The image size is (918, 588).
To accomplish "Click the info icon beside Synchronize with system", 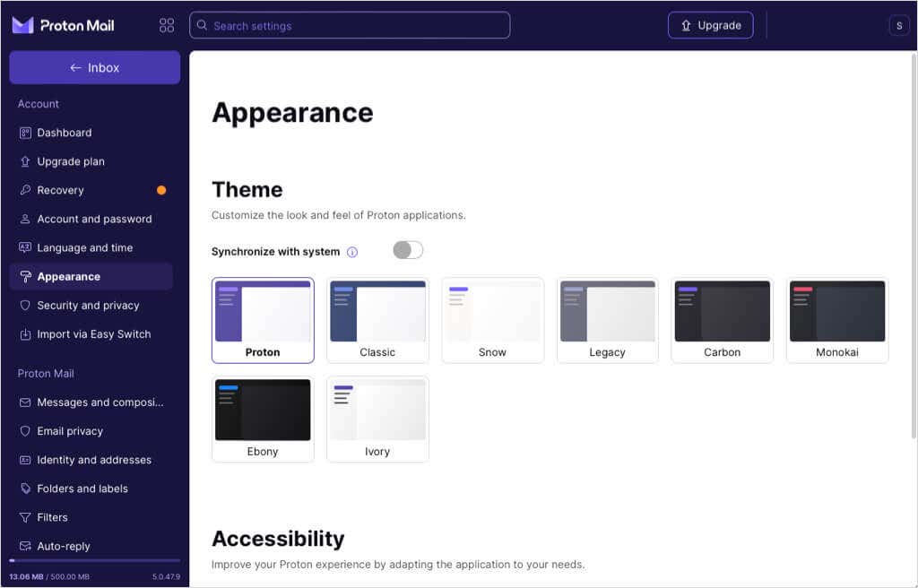I will (x=351, y=252).
